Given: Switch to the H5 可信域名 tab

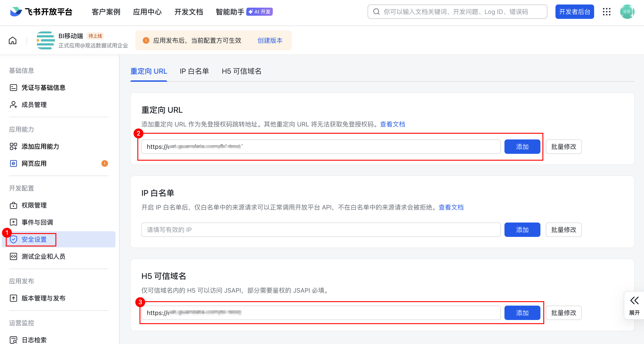Looking at the screenshot, I should pyautogui.click(x=241, y=71).
